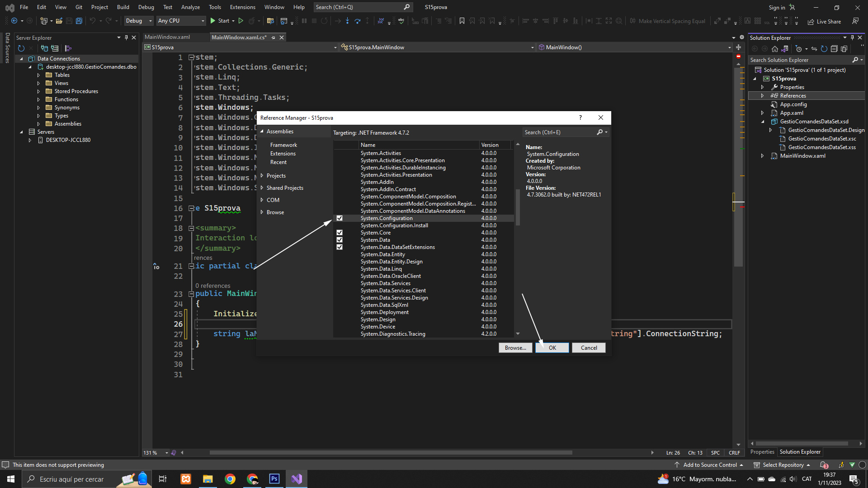Image resolution: width=868 pixels, height=488 pixels.
Task: Open Visual Studio from the Windows taskbar
Action: coord(297,479)
